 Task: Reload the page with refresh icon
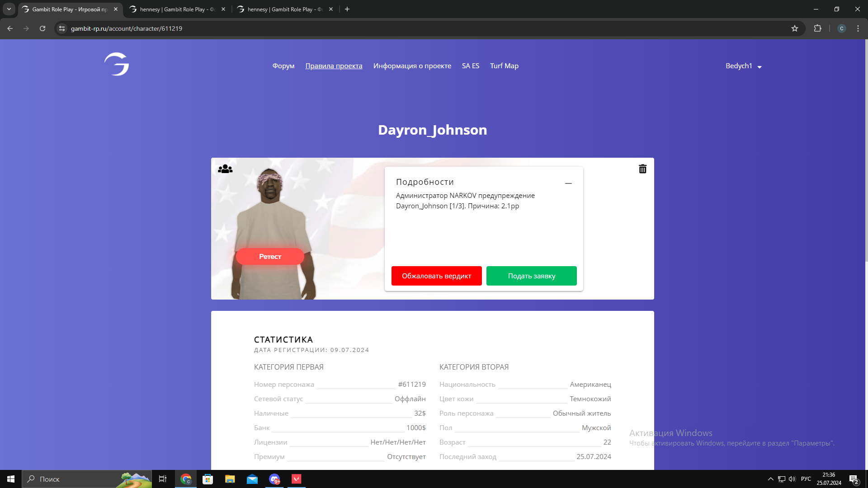click(x=42, y=28)
